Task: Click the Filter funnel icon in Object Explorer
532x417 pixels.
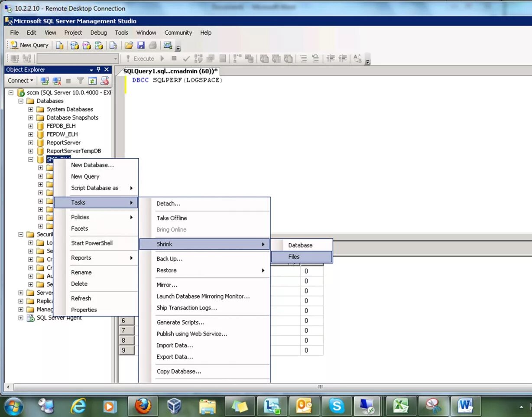Action: pos(80,81)
